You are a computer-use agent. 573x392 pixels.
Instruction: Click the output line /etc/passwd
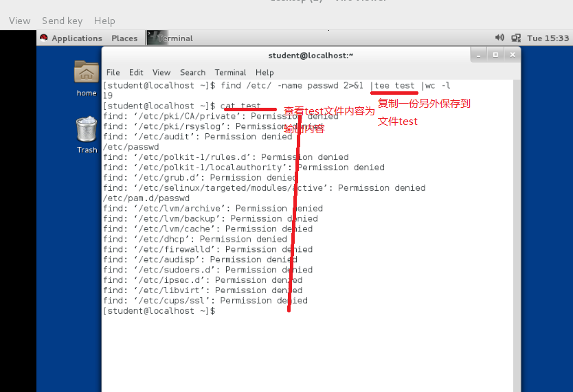pos(131,147)
